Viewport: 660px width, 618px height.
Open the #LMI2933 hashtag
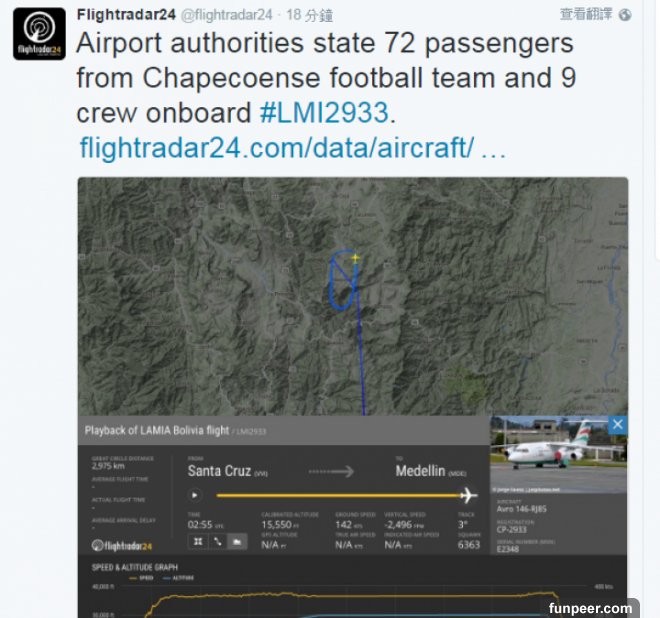click(326, 111)
